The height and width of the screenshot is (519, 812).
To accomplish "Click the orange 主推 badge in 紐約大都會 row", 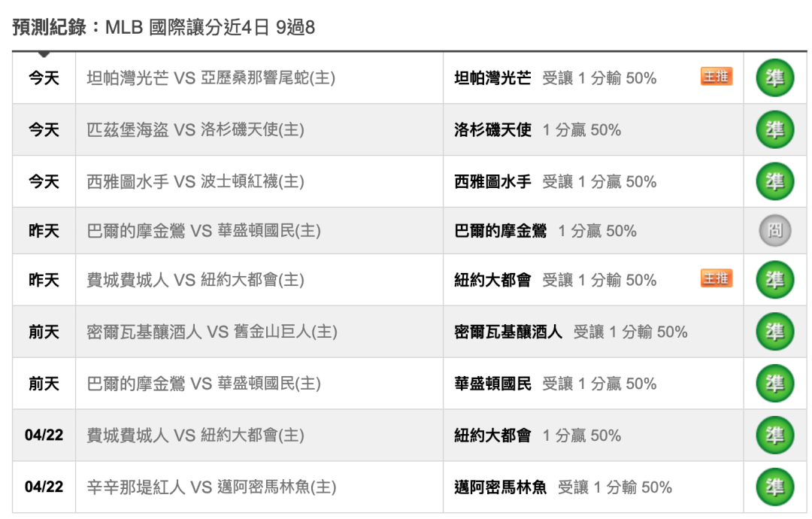I will tap(717, 278).
